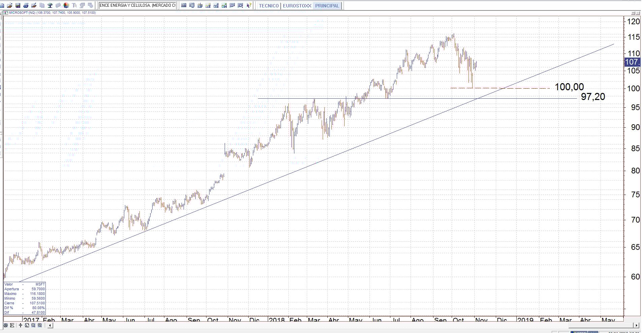The height and width of the screenshot is (333, 644).
Task: Click the Apertura value 59.7000
Action: tap(38, 289)
